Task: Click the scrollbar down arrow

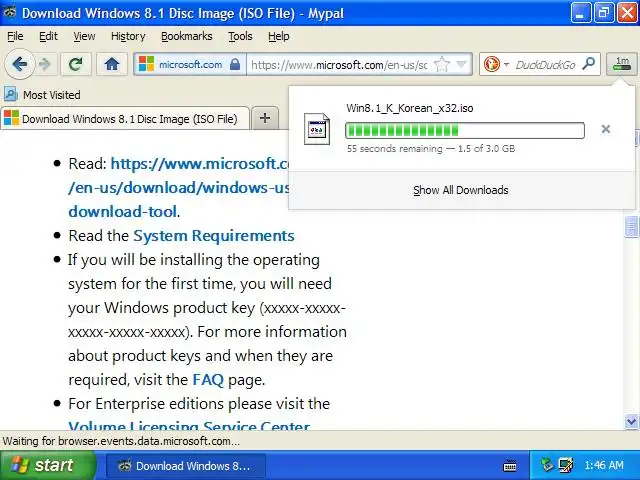Action: [x=631, y=421]
